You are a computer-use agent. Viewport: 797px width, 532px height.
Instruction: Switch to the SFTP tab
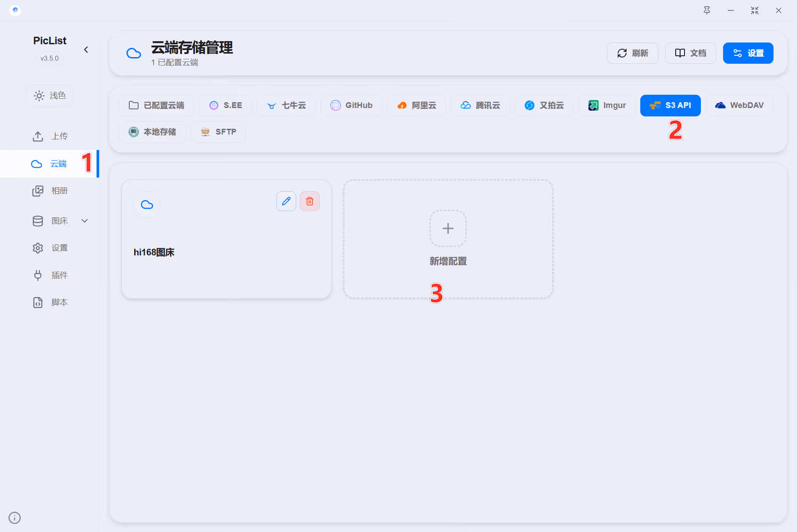click(218, 132)
